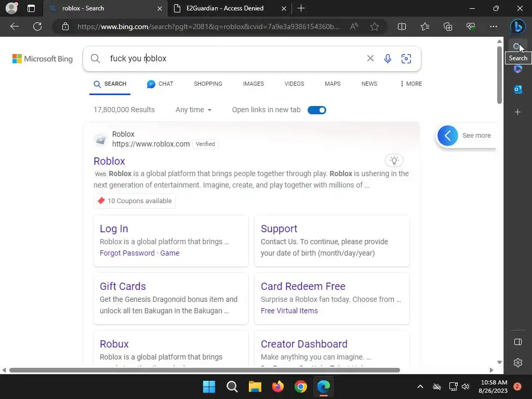Open the Gift Cards sitelink
The height and width of the screenshot is (399, 532).
coord(123,286)
